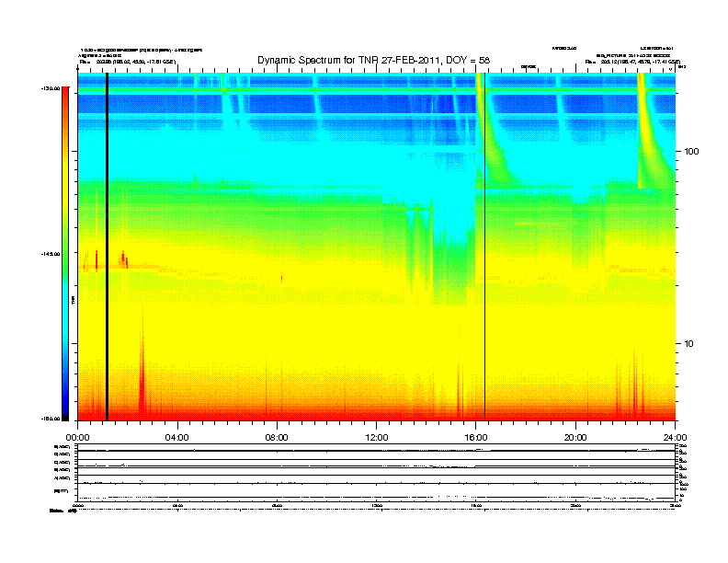
Task: Click the '08:00' time axis label
Action: [x=277, y=438]
